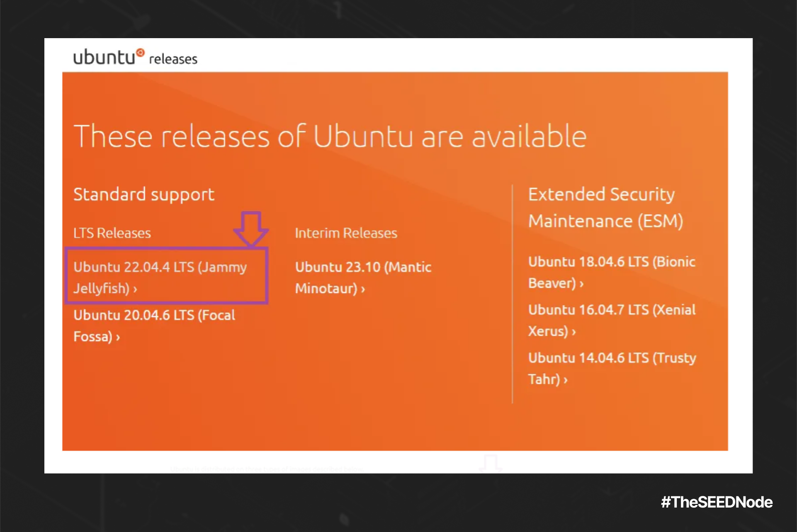Open Ubuntu 14.04.6 LTS ESM link
797x532 pixels.
point(612,368)
